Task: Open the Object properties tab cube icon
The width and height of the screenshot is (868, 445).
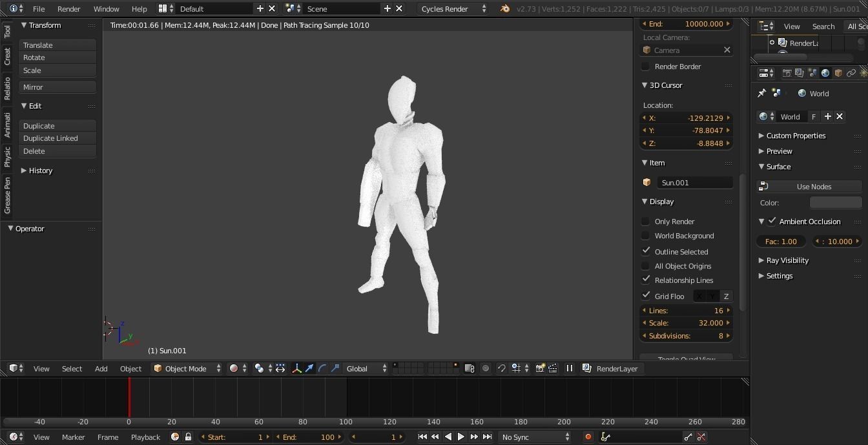Action: [x=838, y=73]
